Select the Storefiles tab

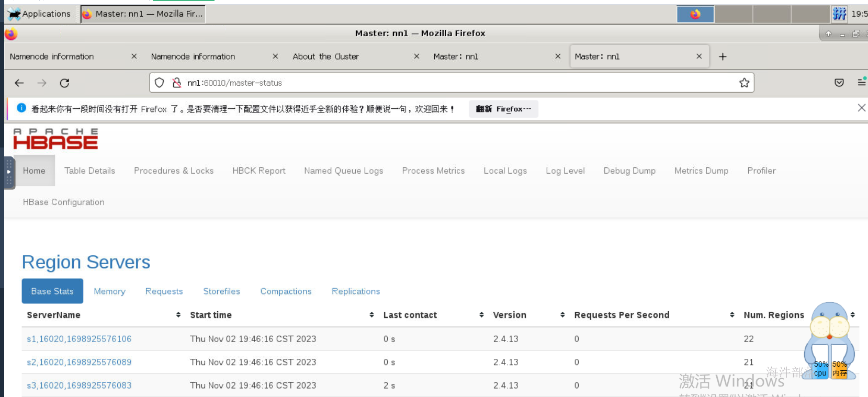(x=221, y=291)
